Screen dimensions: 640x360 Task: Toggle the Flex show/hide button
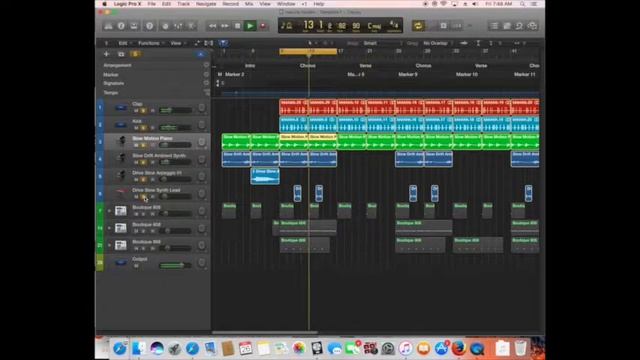point(209,43)
